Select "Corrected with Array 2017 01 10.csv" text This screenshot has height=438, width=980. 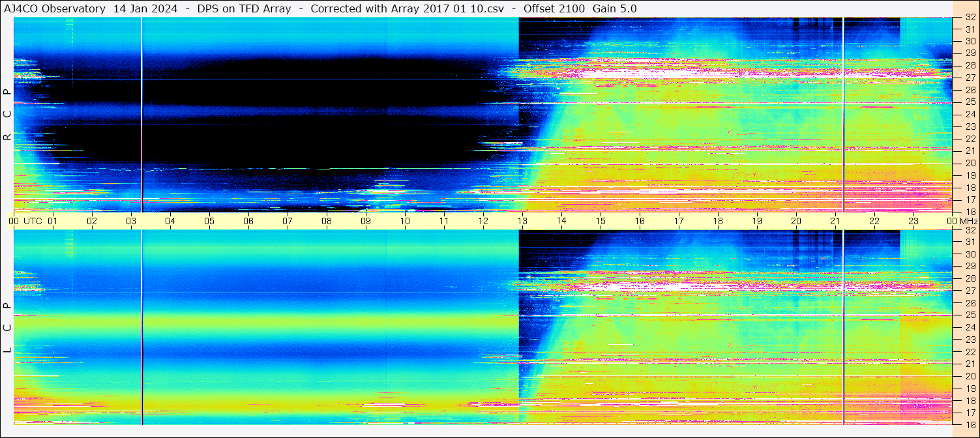[x=407, y=8]
